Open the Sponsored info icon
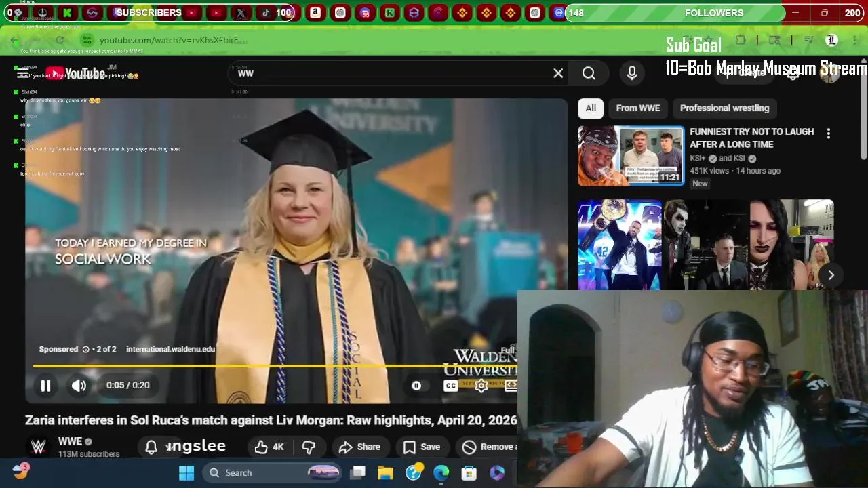This screenshot has width=868, height=488. click(85, 350)
